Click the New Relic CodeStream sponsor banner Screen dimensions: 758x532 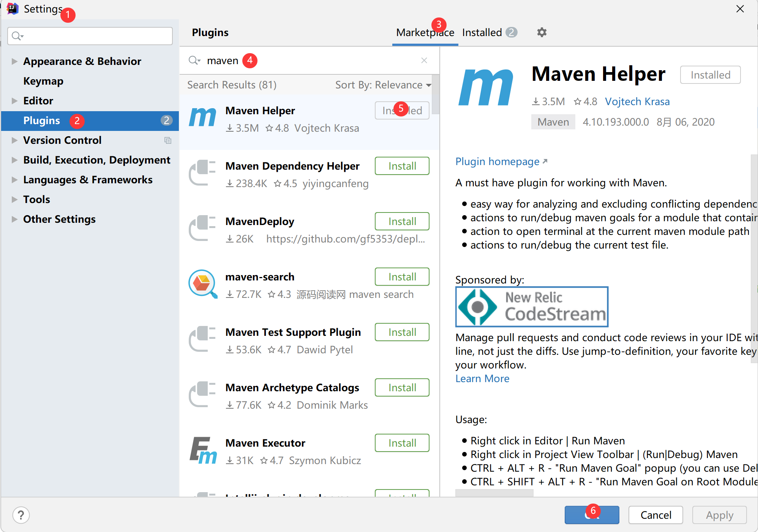point(532,307)
